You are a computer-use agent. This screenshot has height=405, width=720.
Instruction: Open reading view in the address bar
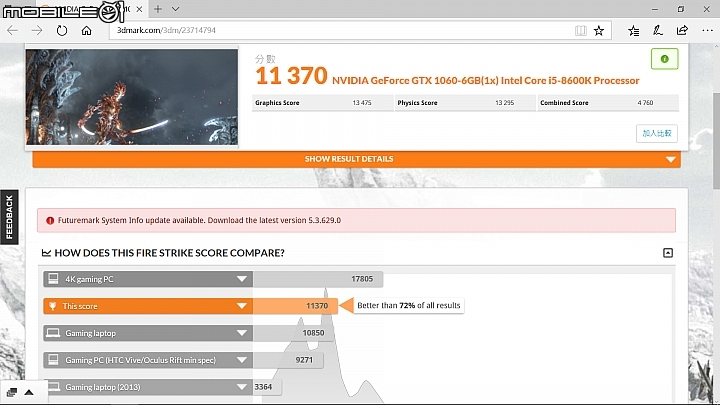tap(580, 30)
